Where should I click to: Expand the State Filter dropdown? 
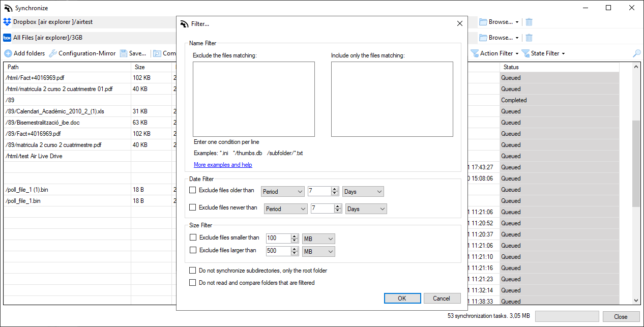pos(543,53)
